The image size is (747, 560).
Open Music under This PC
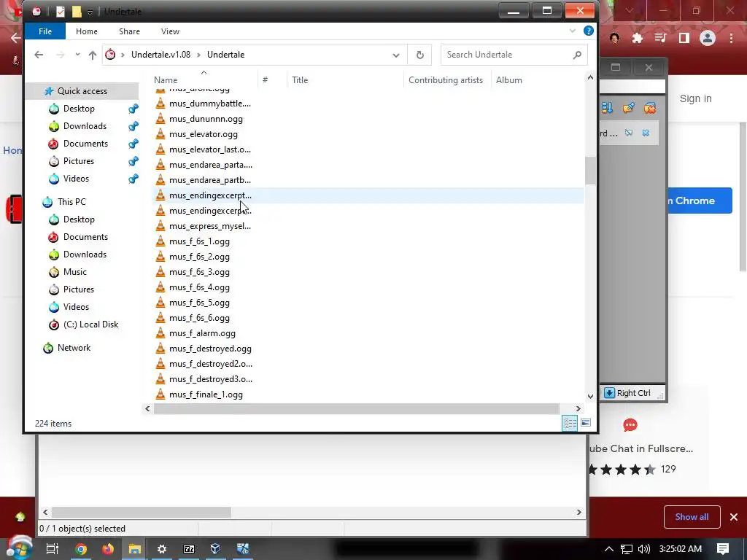pyautogui.click(x=75, y=272)
